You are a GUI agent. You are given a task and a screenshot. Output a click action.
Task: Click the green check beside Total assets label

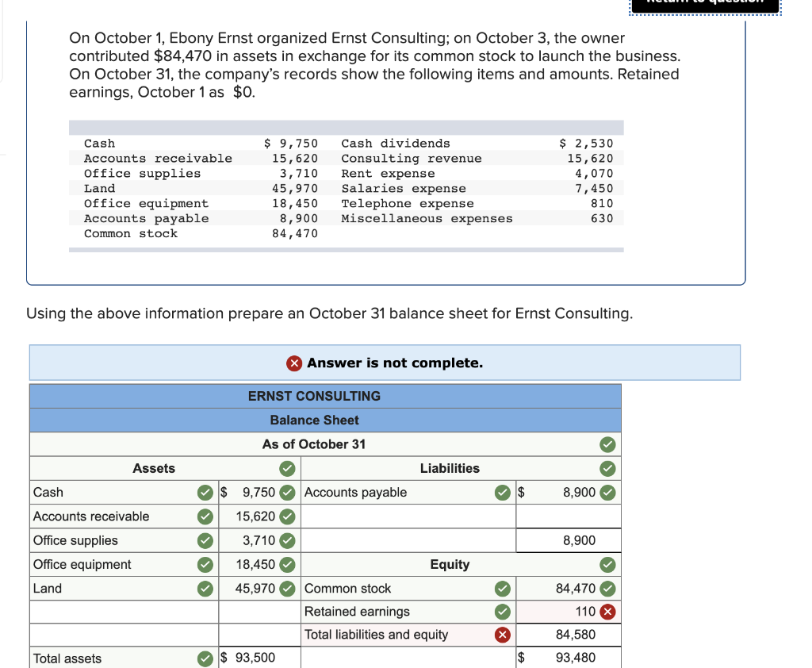coord(205,658)
